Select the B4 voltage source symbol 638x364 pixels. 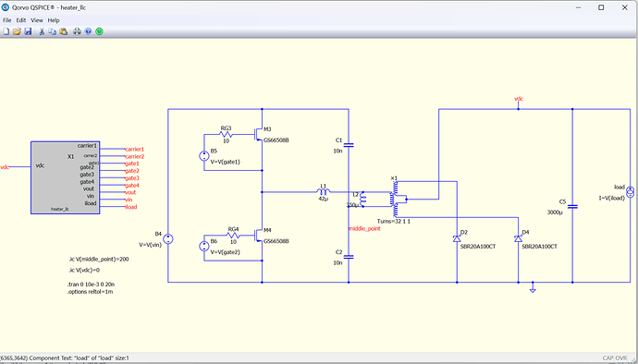tap(168, 238)
